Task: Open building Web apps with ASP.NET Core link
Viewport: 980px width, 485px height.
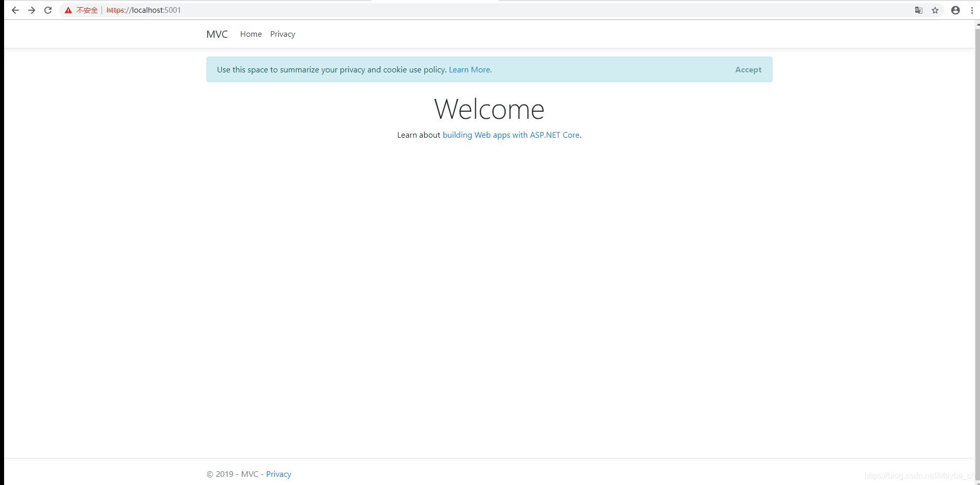Action: (x=511, y=135)
